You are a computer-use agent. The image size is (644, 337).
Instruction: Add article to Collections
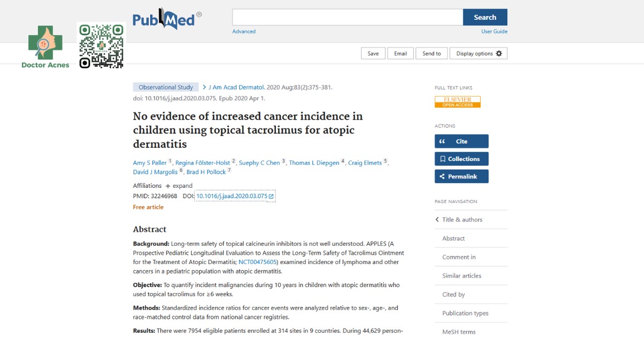coord(461,159)
